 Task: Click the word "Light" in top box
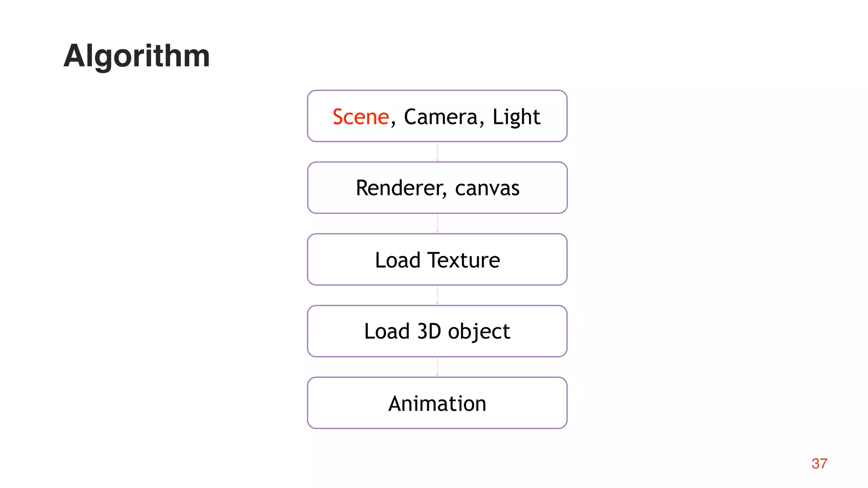point(516,117)
